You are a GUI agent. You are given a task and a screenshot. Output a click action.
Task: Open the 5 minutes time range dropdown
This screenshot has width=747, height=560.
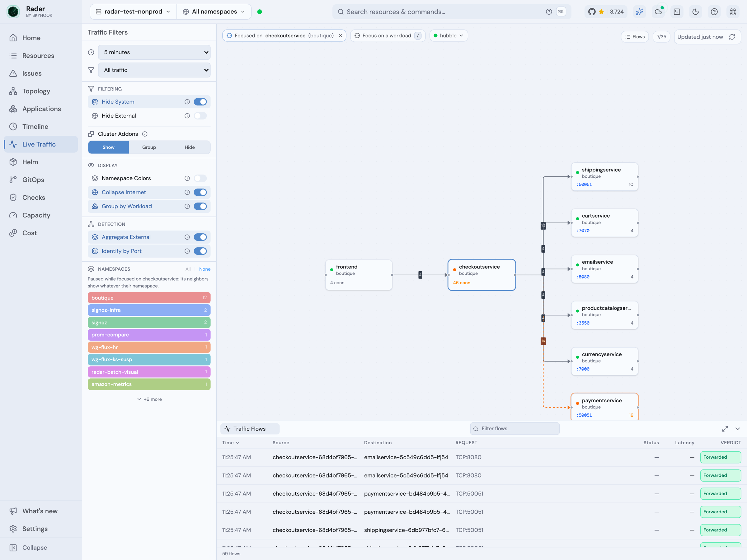click(154, 52)
